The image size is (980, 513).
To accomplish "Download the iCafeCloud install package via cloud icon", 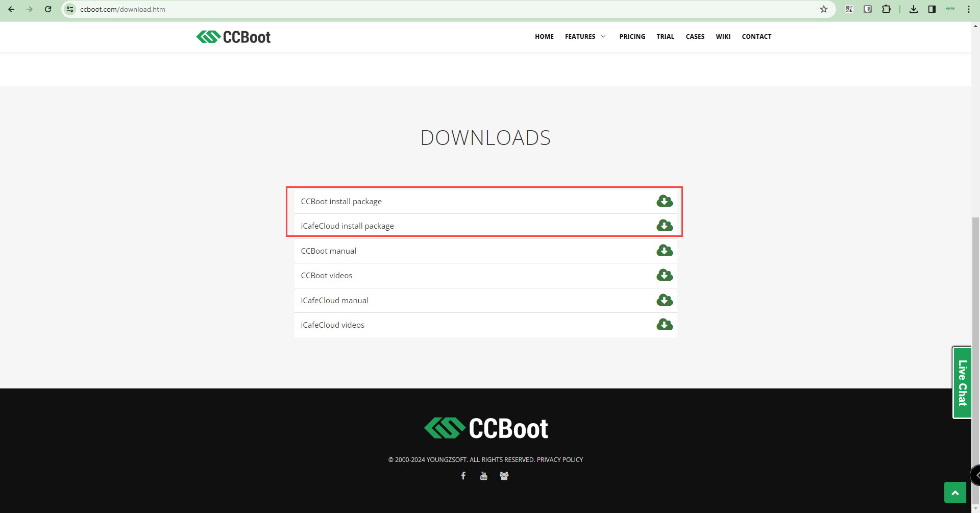I will click(665, 226).
